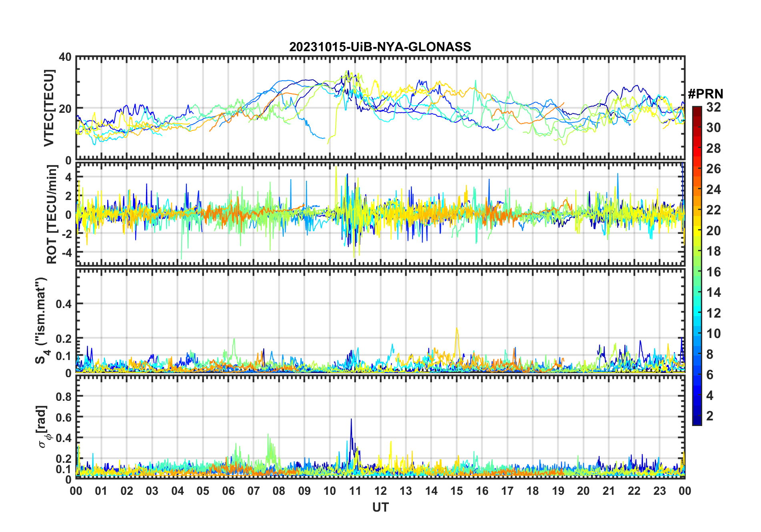Click the sigma phi [rad] axis label
The width and height of the screenshot is (761, 532).
[43, 426]
